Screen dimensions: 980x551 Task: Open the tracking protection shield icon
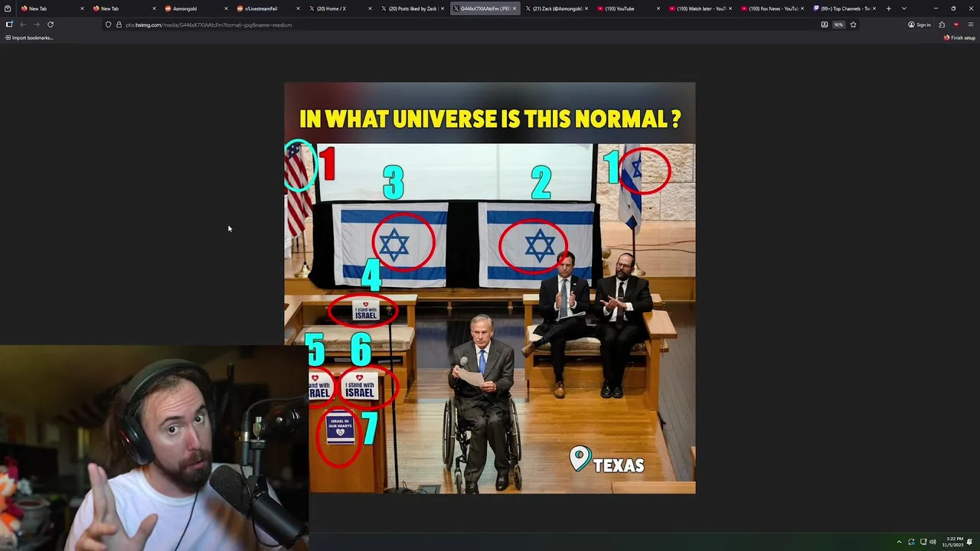tap(108, 24)
